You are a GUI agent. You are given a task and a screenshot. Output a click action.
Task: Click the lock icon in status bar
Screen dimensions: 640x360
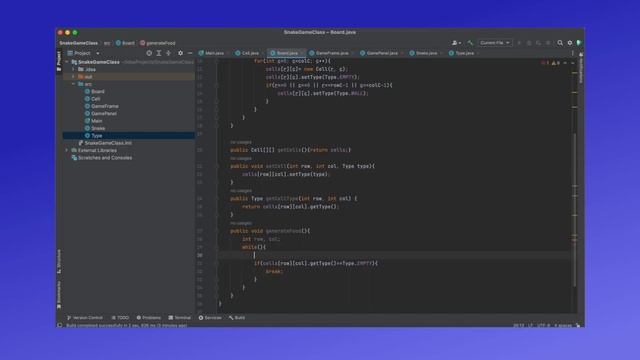(578, 325)
